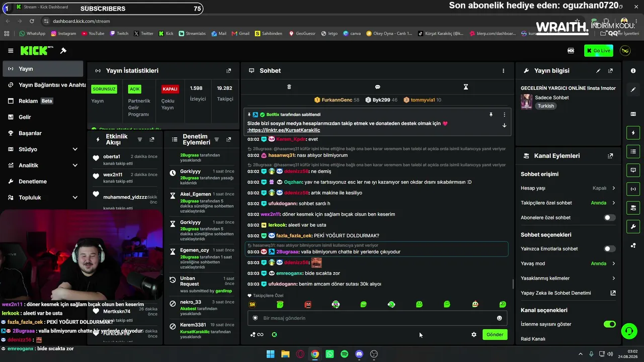Click the lightning icon in right sidebar

pyautogui.click(x=633, y=133)
